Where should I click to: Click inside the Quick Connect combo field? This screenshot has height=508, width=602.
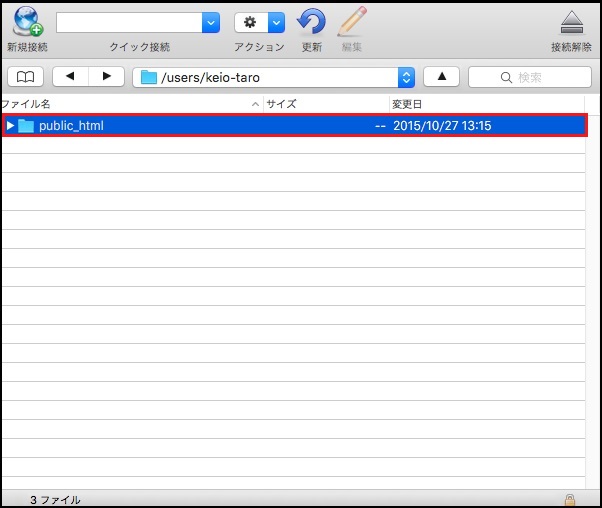coord(128,23)
